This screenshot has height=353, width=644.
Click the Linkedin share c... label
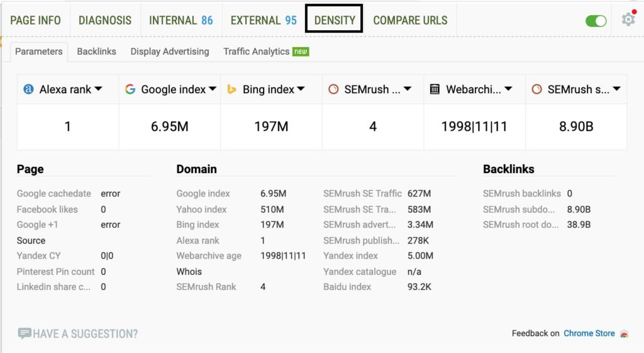tap(53, 287)
